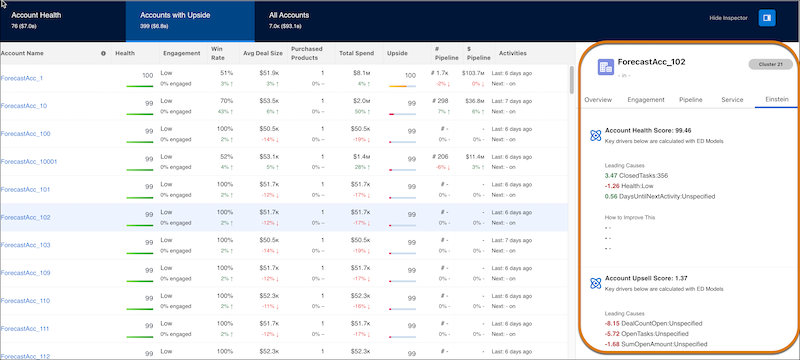Open ForecastAcc_10 account link
The width and height of the screenshot is (800, 360).
23,106
